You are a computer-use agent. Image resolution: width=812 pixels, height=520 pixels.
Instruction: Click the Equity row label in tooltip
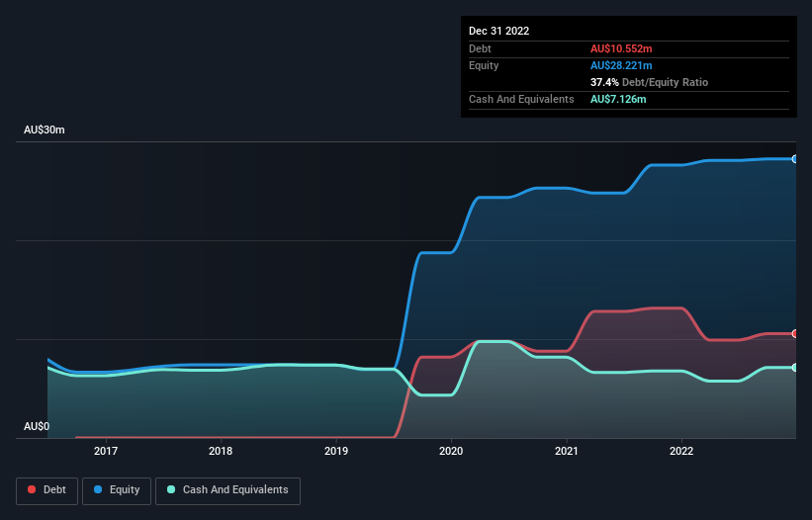click(x=484, y=65)
